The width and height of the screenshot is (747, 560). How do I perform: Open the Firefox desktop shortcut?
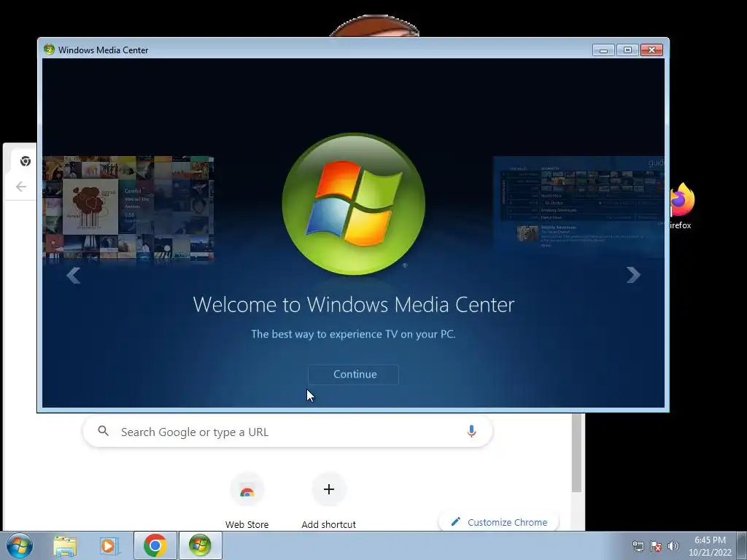click(x=681, y=206)
